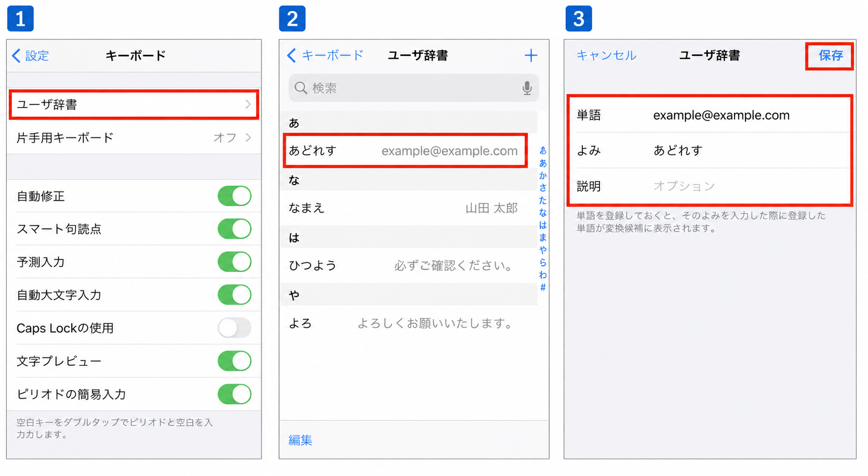Click the 単語 field with example@example.com
Screen dimensions: 868x476
[710, 115]
